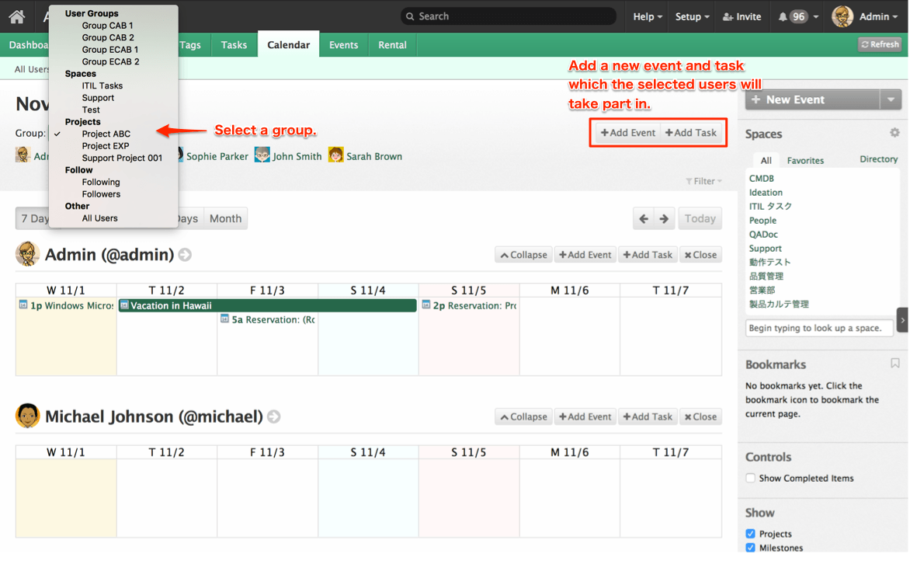Click arrow icon next to Michael Johnson

pos(274,417)
